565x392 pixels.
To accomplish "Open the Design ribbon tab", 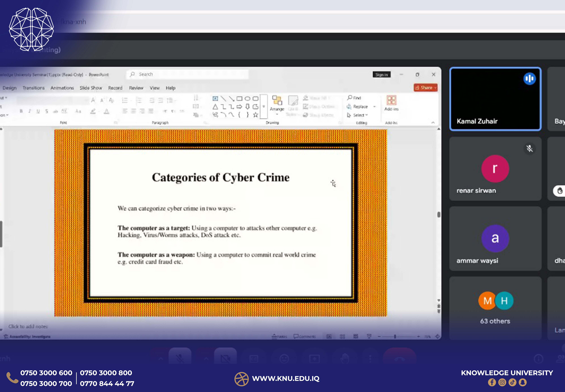I will pos(10,88).
